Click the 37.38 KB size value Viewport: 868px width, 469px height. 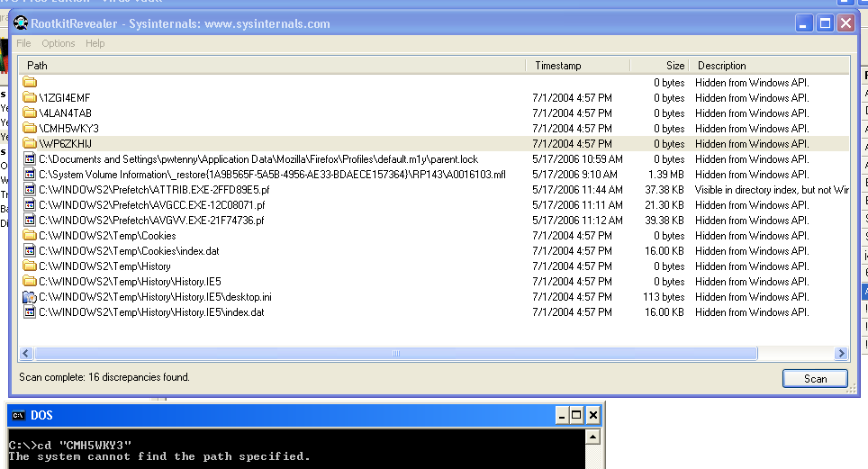click(x=665, y=190)
